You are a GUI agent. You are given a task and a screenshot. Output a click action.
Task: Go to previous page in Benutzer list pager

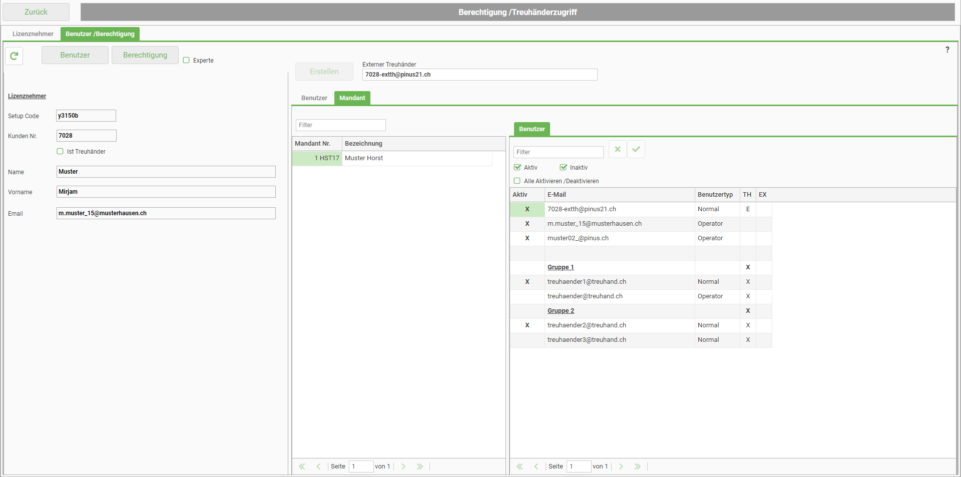(536, 467)
